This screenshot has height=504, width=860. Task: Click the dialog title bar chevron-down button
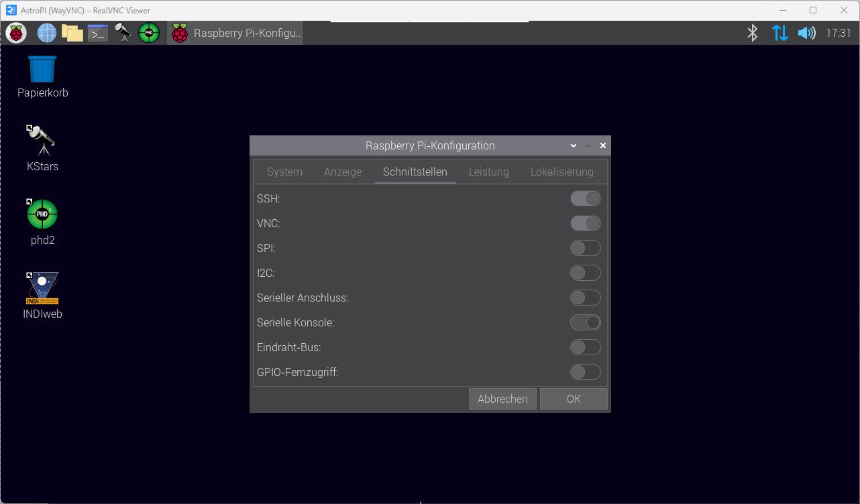click(574, 145)
